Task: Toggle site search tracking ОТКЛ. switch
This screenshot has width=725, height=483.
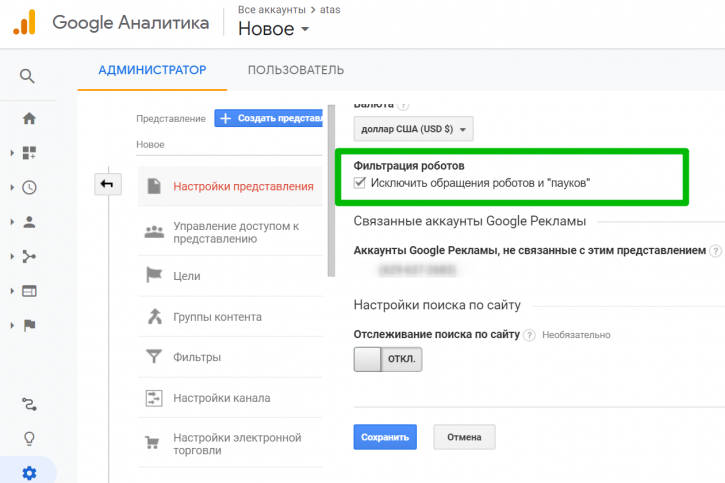Action: tap(388, 359)
